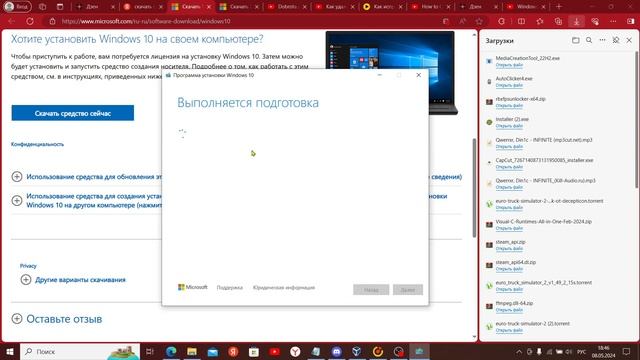Open Конфиденциальность link
This screenshot has height=360, width=640.
click(x=37, y=144)
